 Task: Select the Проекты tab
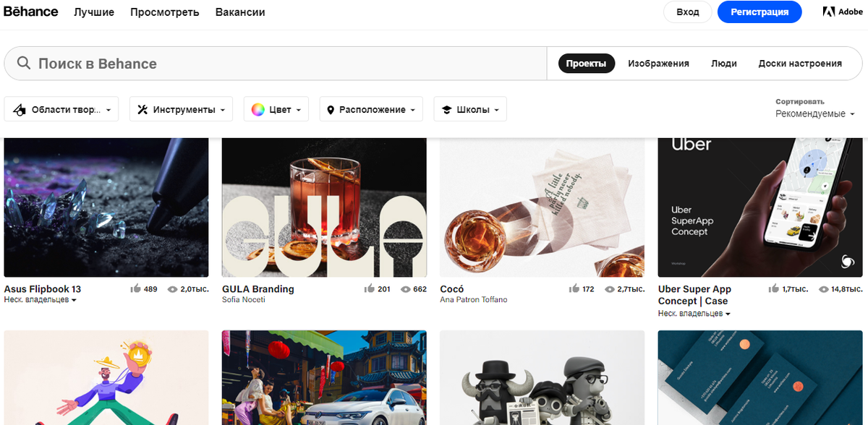587,64
